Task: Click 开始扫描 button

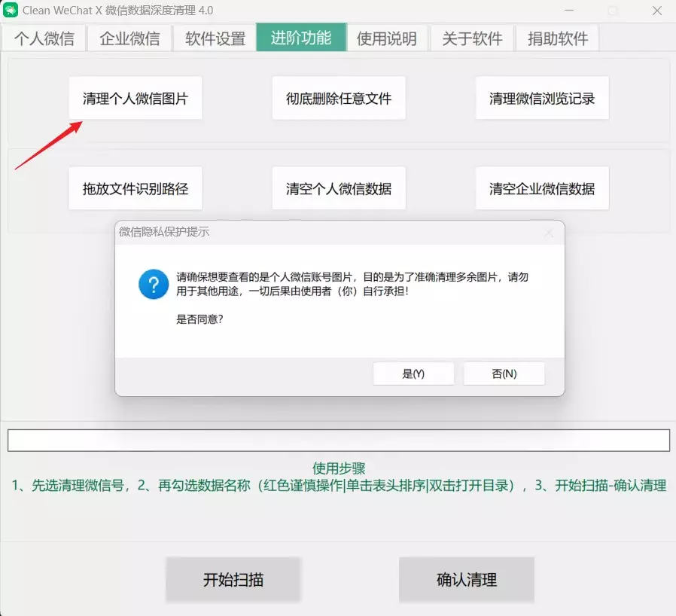Action: click(233, 579)
